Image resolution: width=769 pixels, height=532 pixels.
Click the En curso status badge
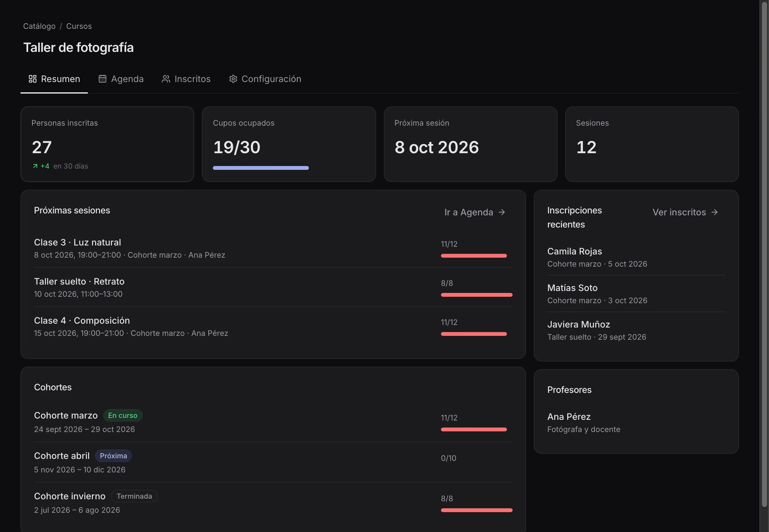tap(123, 416)
